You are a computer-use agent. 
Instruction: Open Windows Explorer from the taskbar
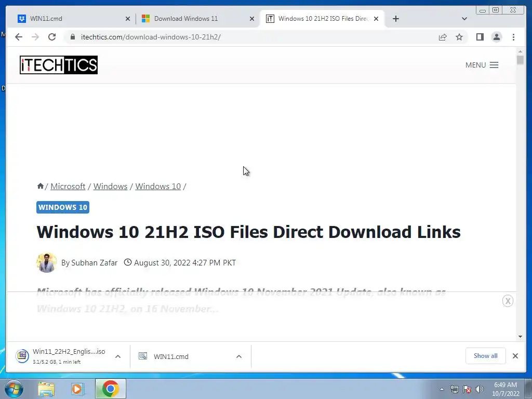coord(46,389)
